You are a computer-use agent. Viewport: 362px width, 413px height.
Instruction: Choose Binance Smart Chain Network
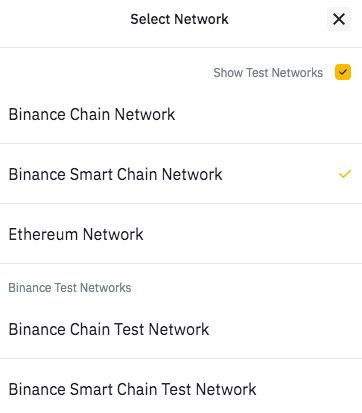(x=181, y=174)
